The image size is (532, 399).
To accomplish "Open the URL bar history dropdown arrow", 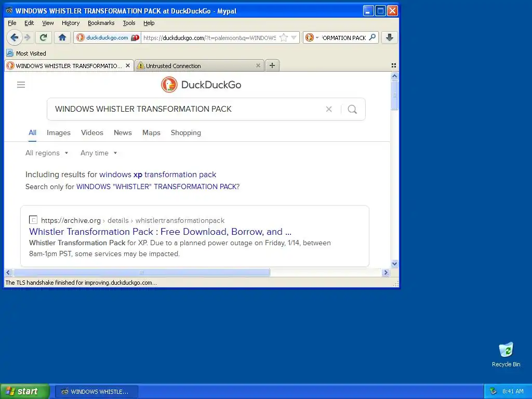I will (294, 37).
